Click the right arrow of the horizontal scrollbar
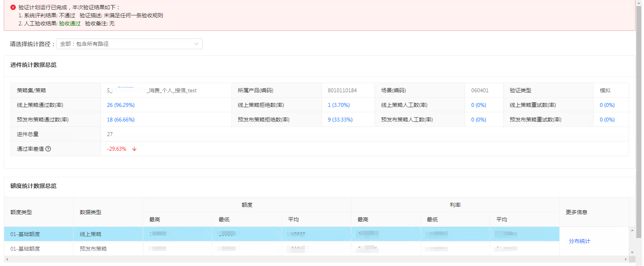This screenshot has height=266, width=644. [626, 259]
